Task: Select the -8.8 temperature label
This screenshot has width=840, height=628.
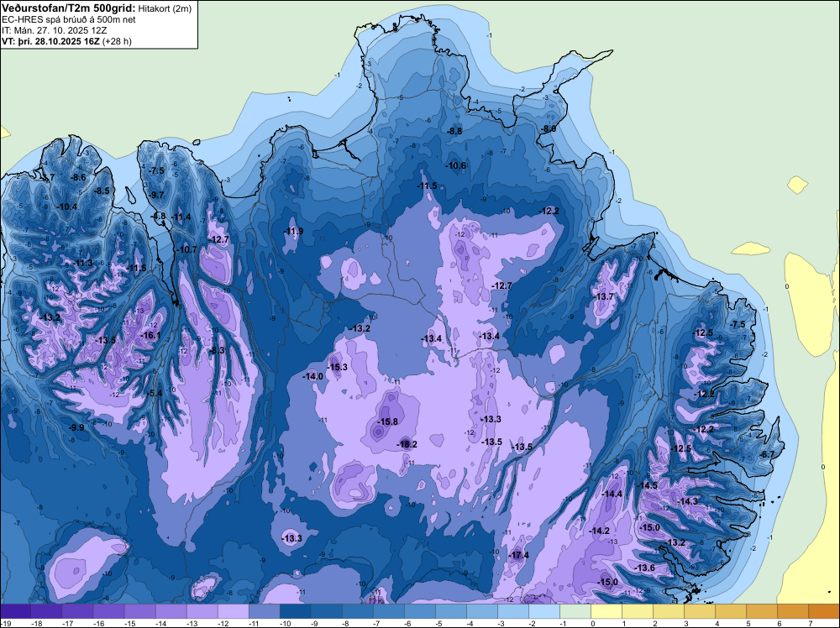Action: click(x=454, y=131)
